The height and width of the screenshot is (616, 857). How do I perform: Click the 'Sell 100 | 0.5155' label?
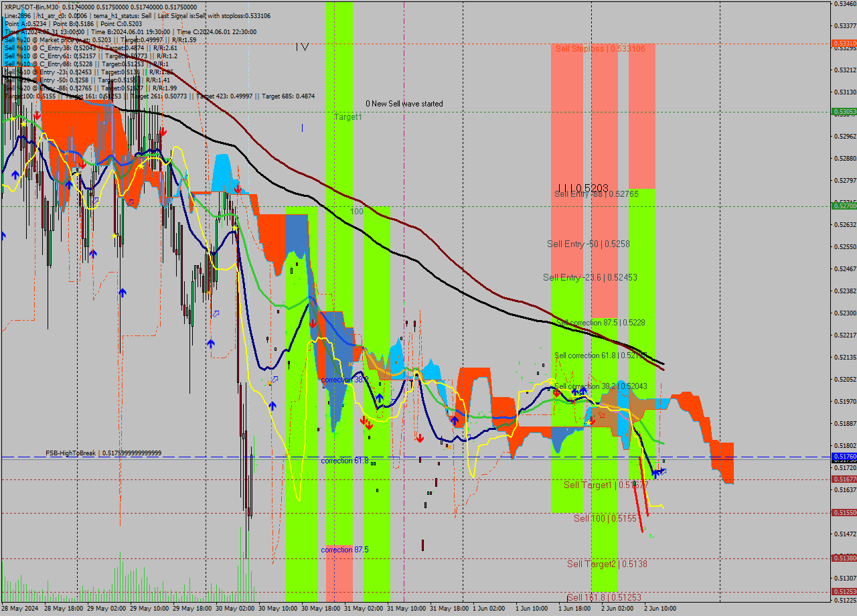coord(605,518)
